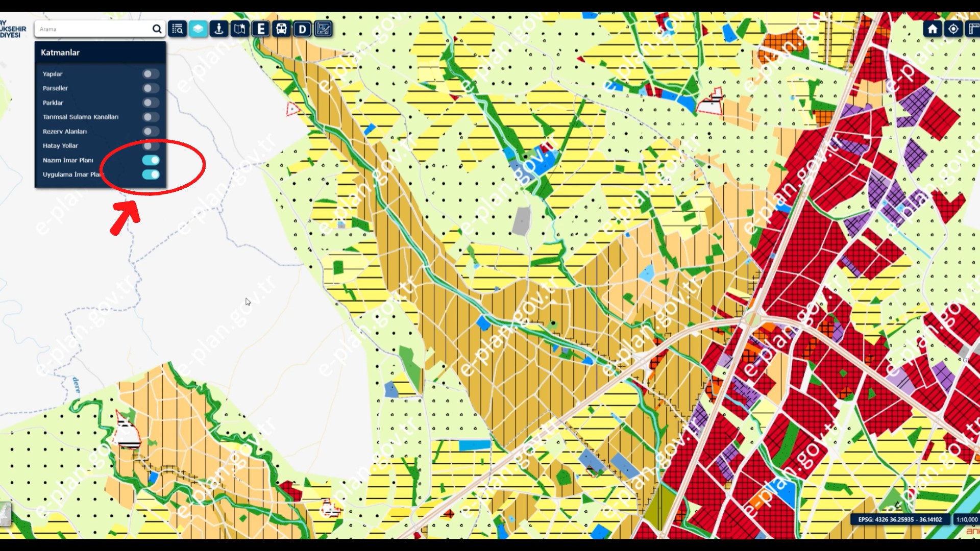The height and width of the screenshot is (551, 980).
Task: Go to the home map extent
Action: coord(933,29)
